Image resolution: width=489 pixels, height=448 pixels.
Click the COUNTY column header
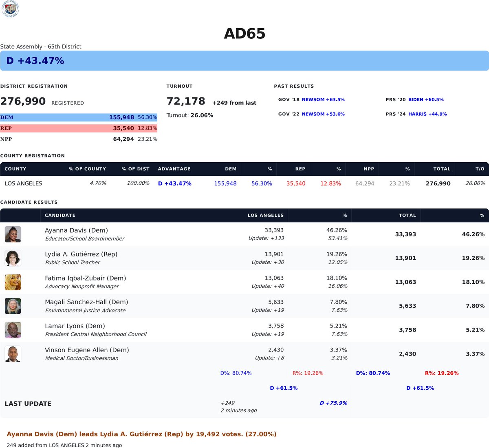15,169
